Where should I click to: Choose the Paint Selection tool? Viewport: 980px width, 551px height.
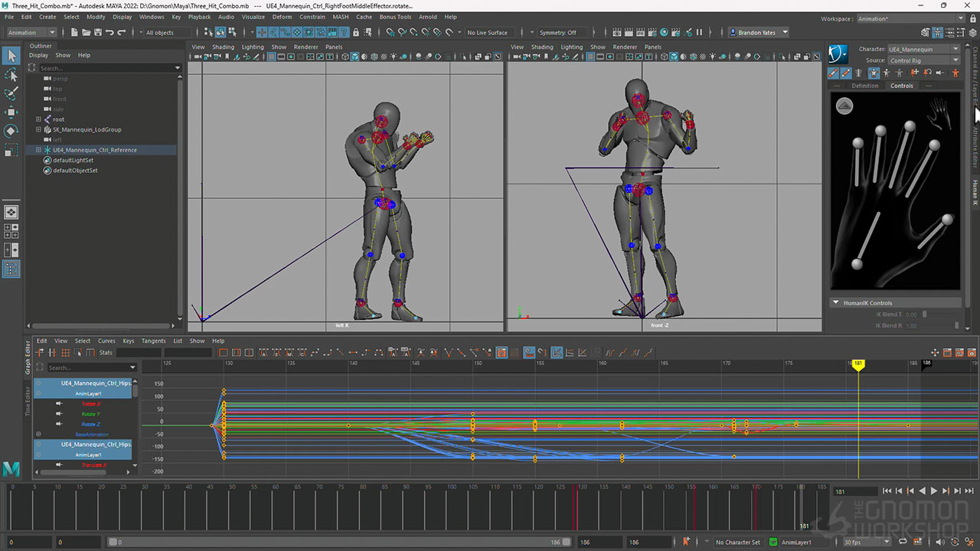point(11,93)
